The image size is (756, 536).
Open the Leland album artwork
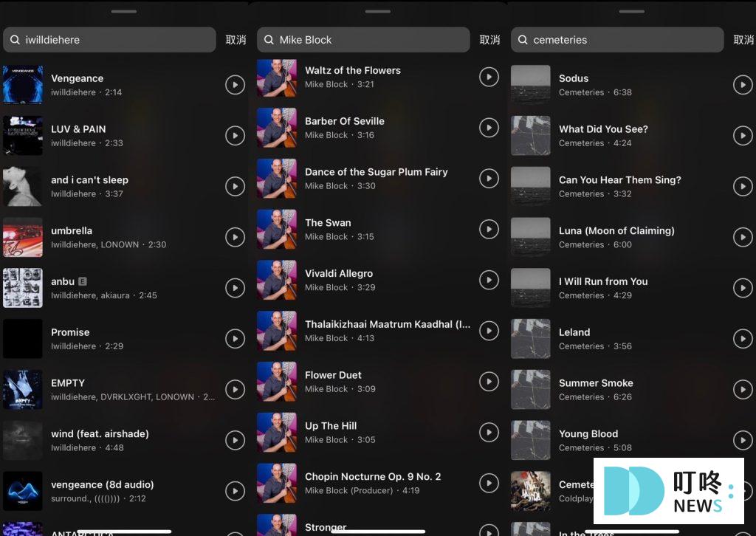(530, 339)
